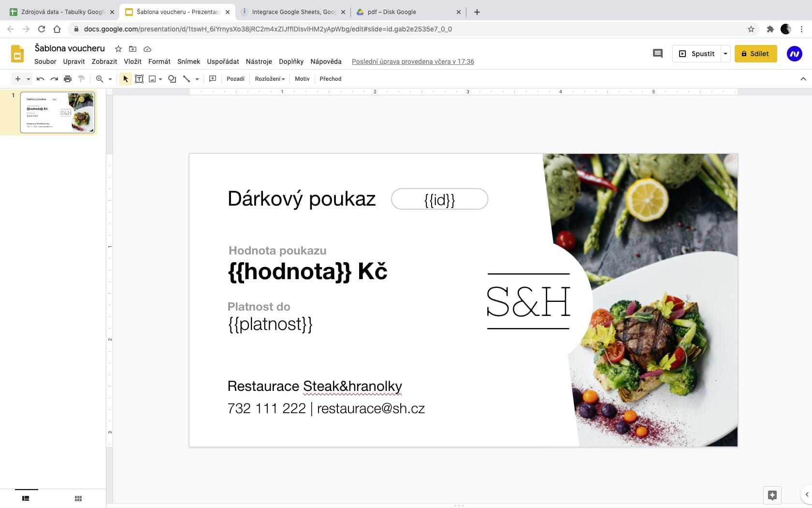Open the Vložit menu

[132, 61]
